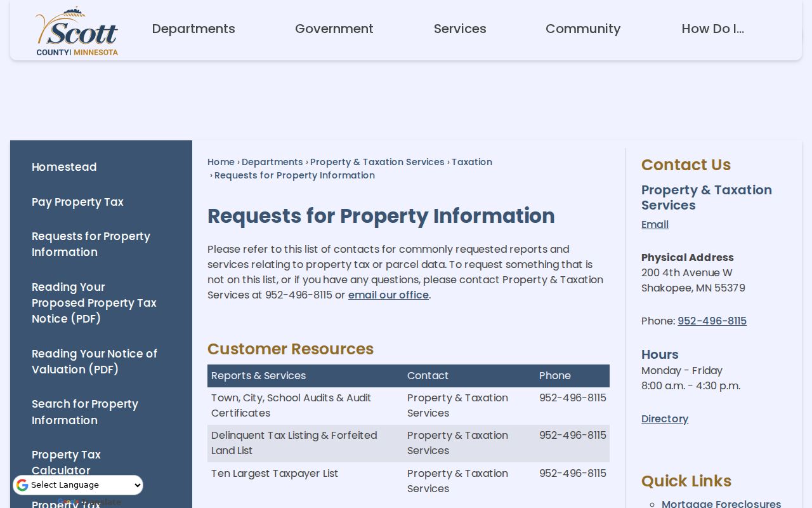812x508 pixels.
Task: Click the Taxation breadcrumb
Action: coord(472,162)
